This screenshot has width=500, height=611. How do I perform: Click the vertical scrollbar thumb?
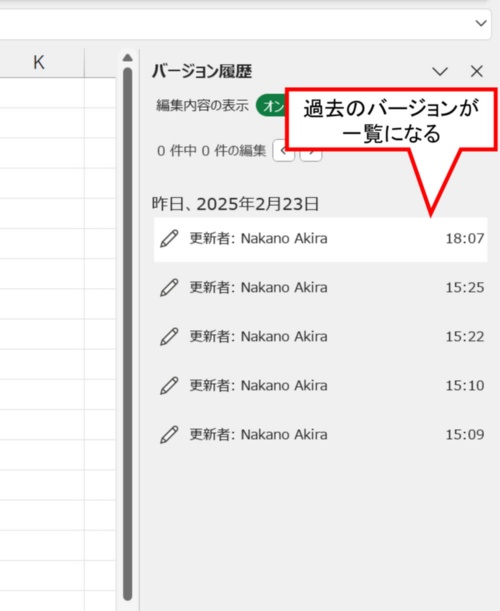pyautogui.click(x=127, y=334)
